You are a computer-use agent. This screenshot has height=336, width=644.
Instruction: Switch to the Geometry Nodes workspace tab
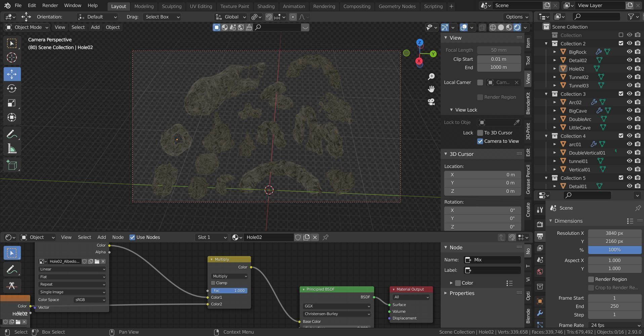pyautogui.click(x=397, y=6)
